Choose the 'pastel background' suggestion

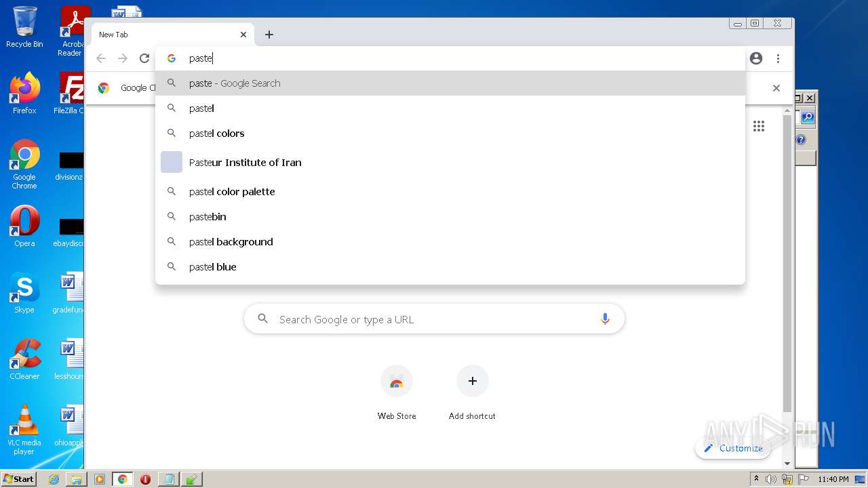pos(450,242)
